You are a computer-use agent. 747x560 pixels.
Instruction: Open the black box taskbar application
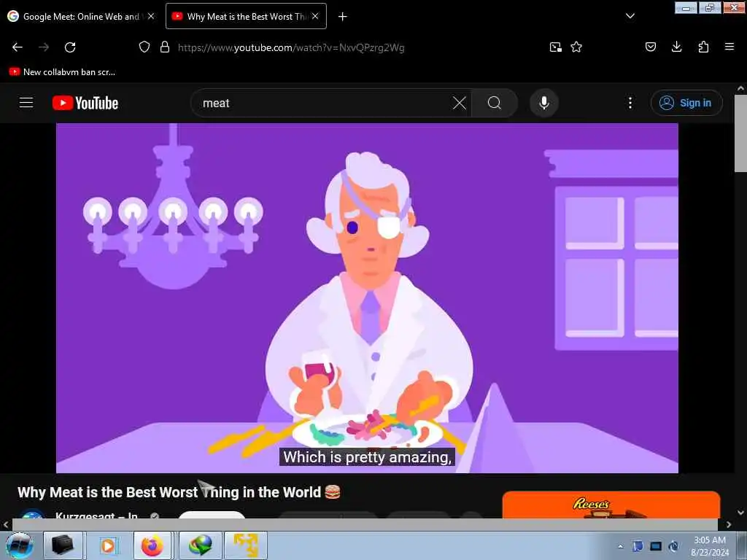click(63, 545)
